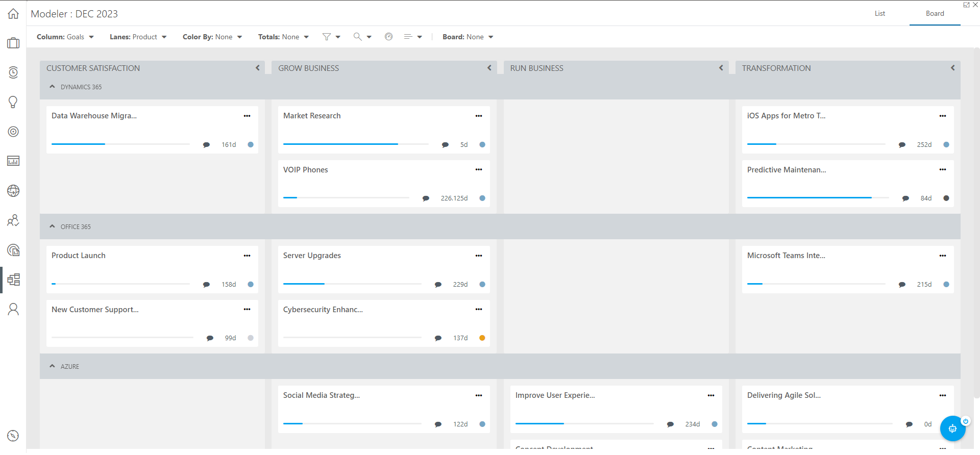Open comments on Predictive Maintenance card
Screen dimensions: 980x455
tap(905, 198)
